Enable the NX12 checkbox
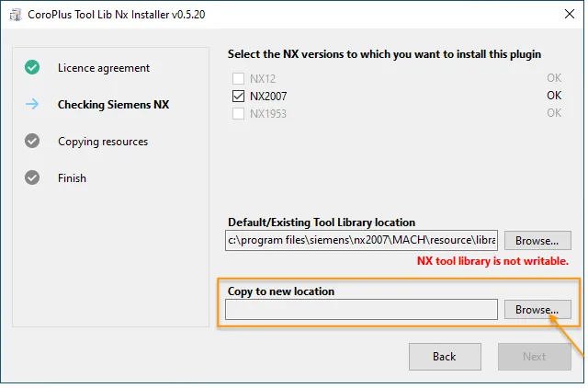 pyautogui.click(x=239, y=78)
